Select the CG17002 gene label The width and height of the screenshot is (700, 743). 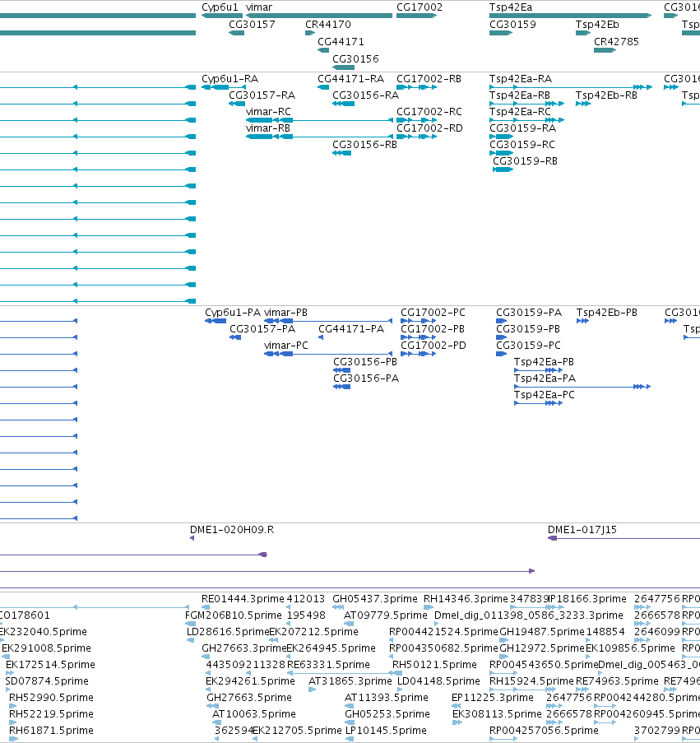pos(420,7)
